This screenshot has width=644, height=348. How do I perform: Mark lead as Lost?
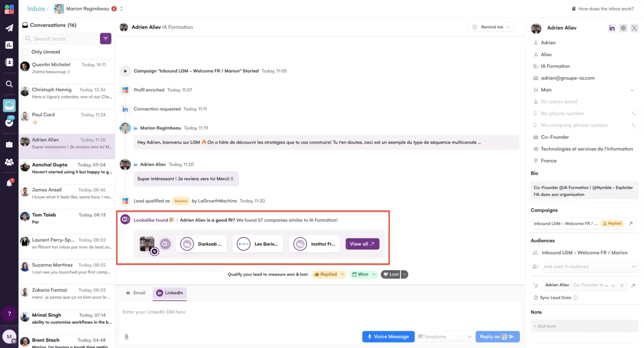tap(391, 275)
